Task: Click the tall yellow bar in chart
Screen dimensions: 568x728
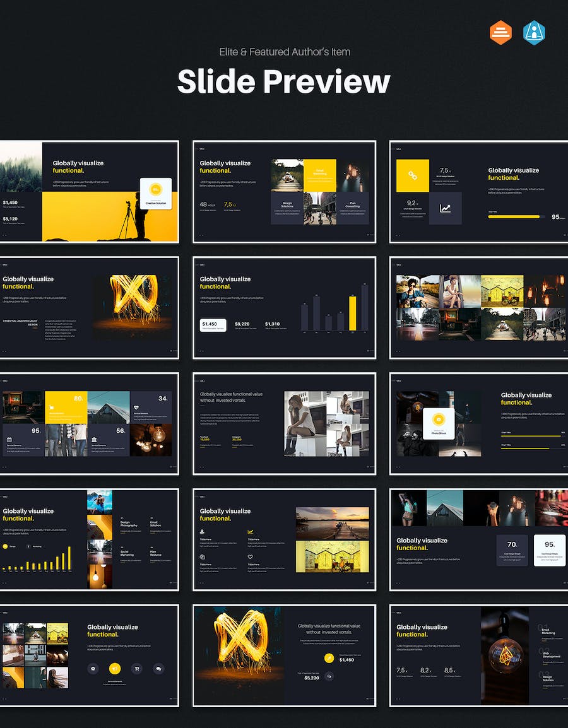Action: [353, 313]
